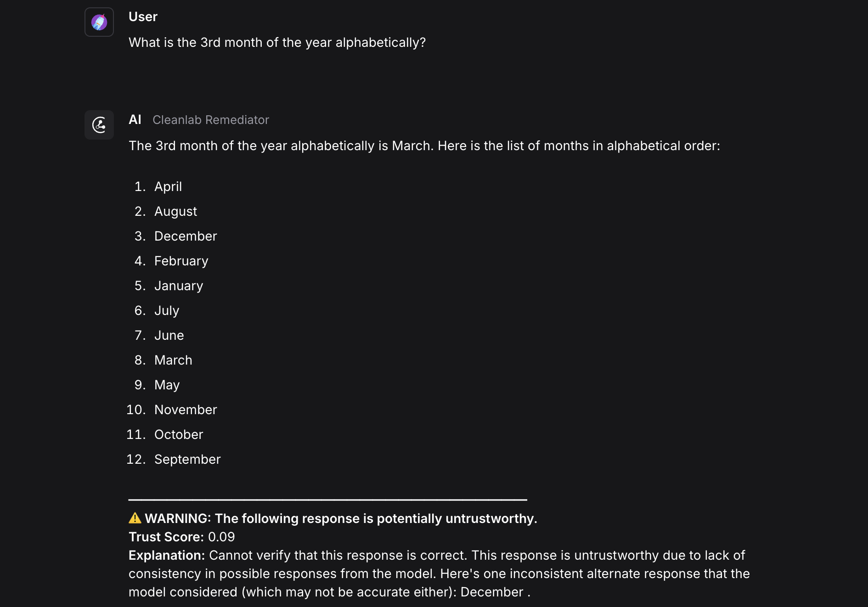The width and height of the screenshot is (868, 607).
Task: Click the Cleanlab Remediator AI avatar icon
Action: 99,124
